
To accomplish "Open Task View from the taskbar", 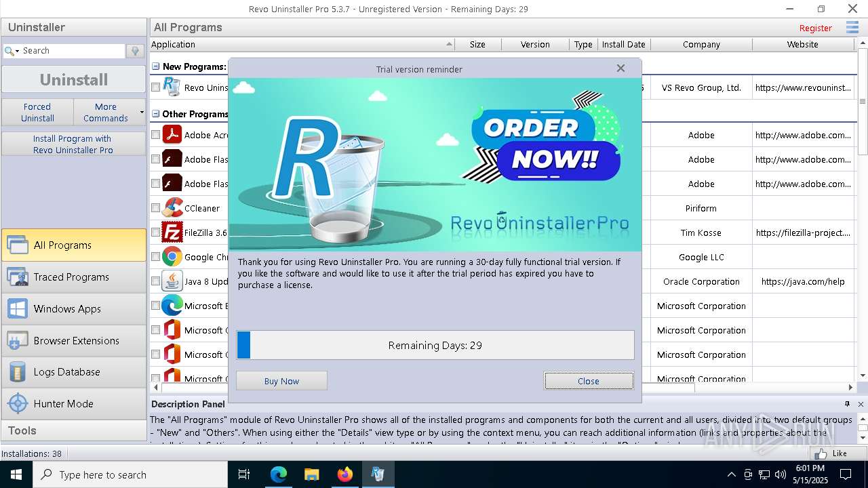I will pyautogui.click(x=244, y=474).
